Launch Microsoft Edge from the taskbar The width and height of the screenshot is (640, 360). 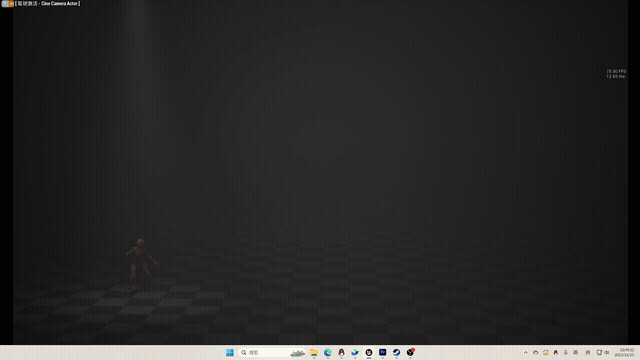pyautogui.click(x=328, y=352)
